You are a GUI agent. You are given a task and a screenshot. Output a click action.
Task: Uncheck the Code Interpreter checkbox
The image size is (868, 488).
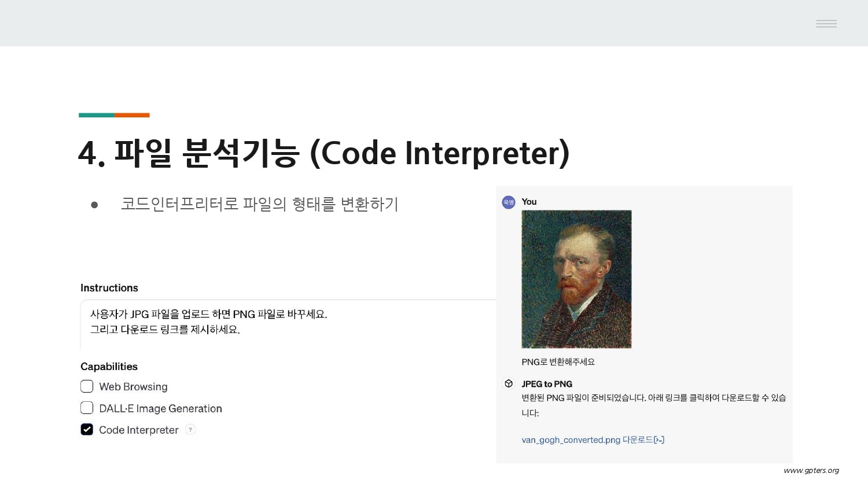coord(87,430)
